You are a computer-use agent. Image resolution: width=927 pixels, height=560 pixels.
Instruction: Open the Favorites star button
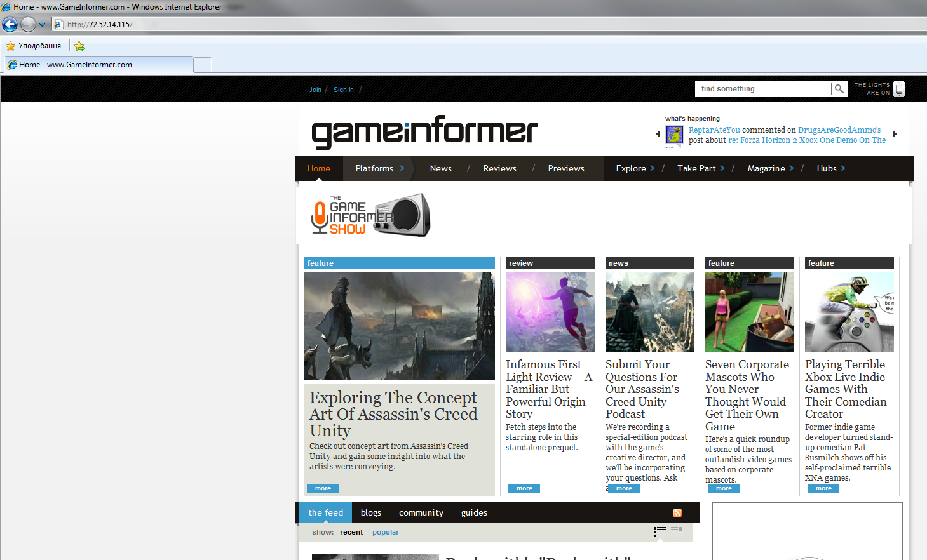pos(34,46)
